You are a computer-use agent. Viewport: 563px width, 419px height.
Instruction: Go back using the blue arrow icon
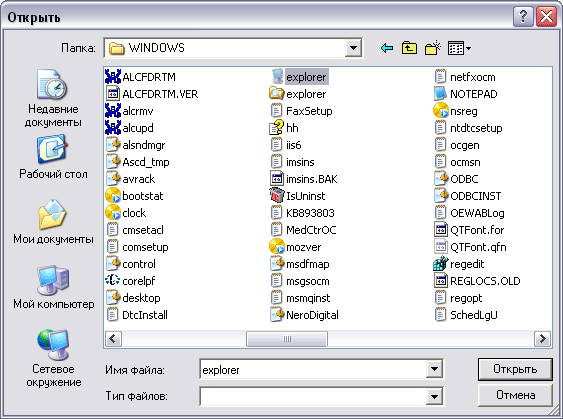(387, 48)
